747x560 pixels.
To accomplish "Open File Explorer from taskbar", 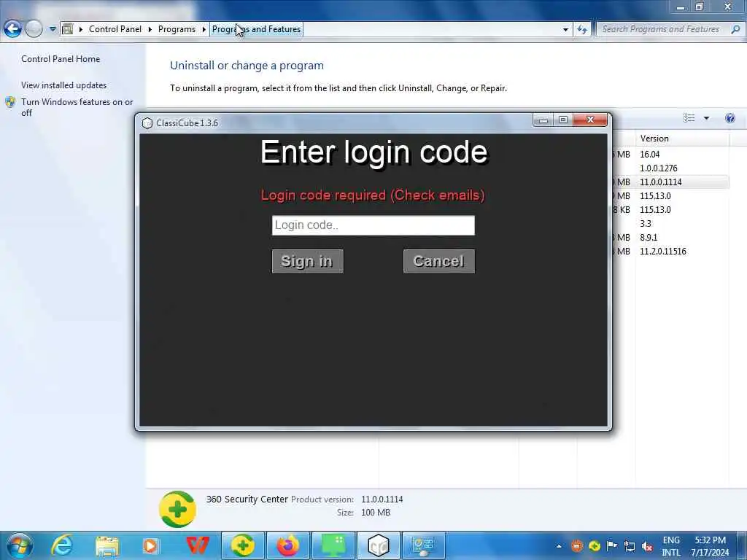I will point(107,545).
